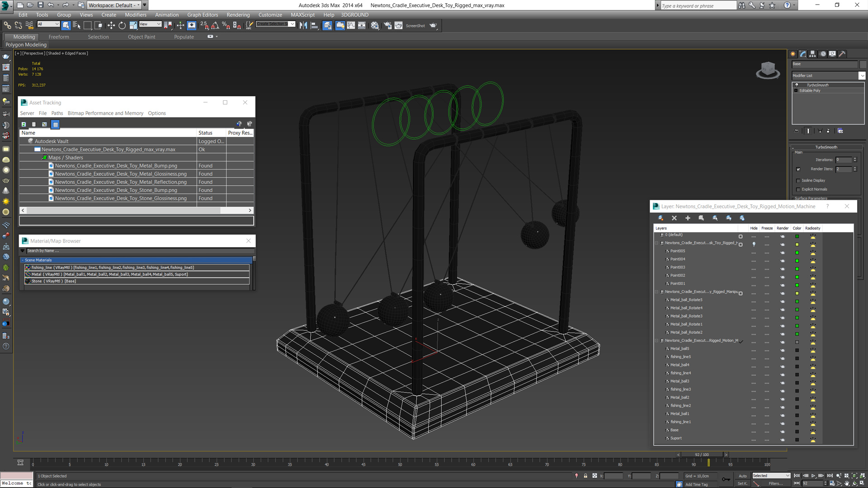Open the Create command panel tab
Viewport: 868px width, 488px height.
coord(793,54)
